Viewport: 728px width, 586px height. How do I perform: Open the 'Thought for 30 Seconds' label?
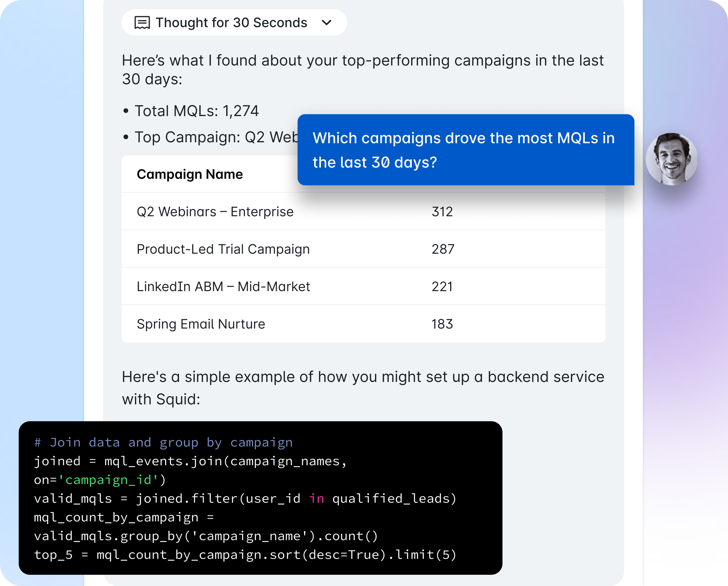(x=231, y=23)
